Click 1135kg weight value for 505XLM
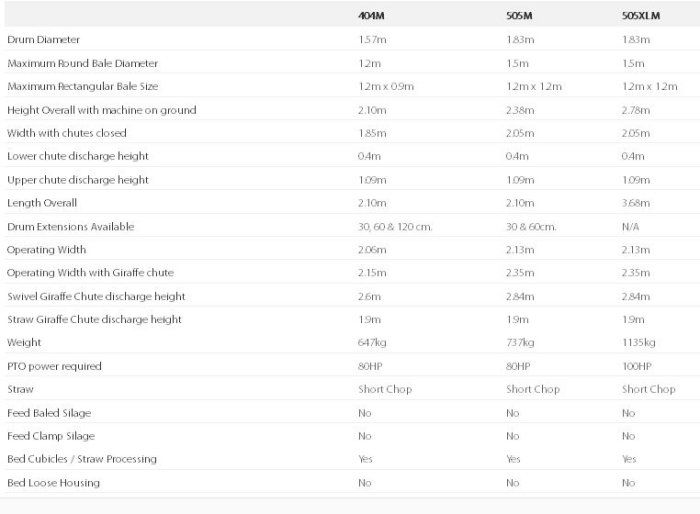This screenshot has height=514, width=700. [637, 343]
